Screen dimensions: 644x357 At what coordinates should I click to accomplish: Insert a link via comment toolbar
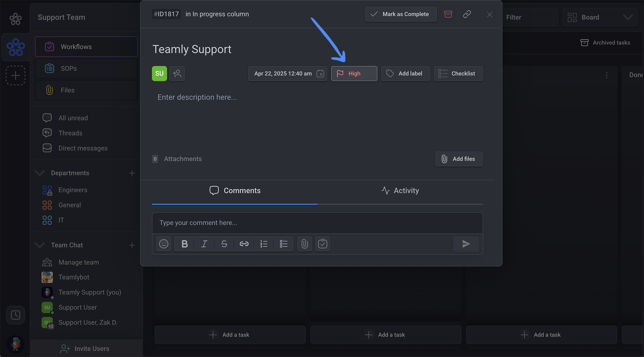coord(244,244)
